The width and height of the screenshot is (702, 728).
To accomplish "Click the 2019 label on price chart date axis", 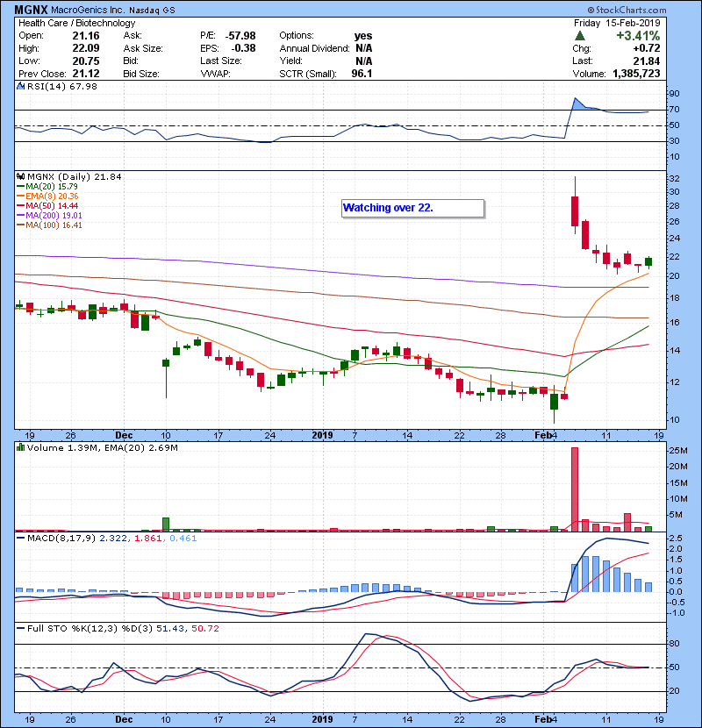I will pyautogui.click(x=322, y=436).
